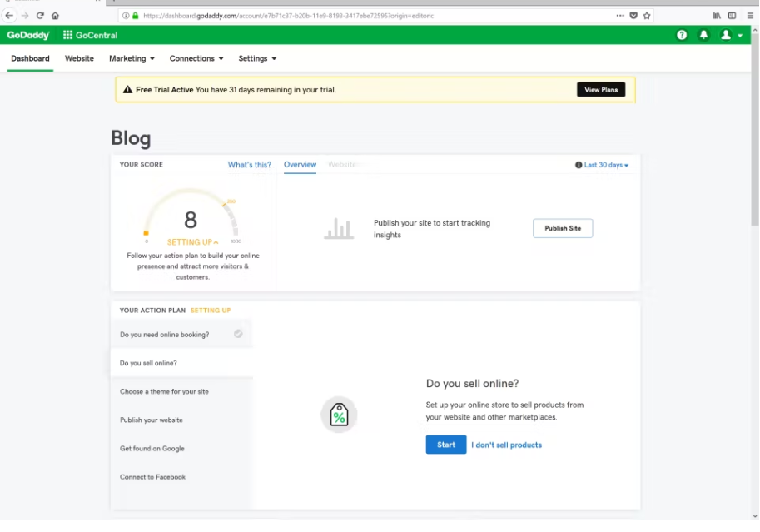Click completed checkmark on online booking step
760x532 pixels.
coord(238,334)
